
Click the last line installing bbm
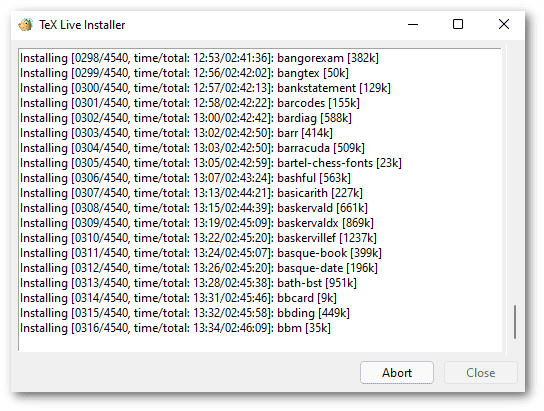pos(175,328)
